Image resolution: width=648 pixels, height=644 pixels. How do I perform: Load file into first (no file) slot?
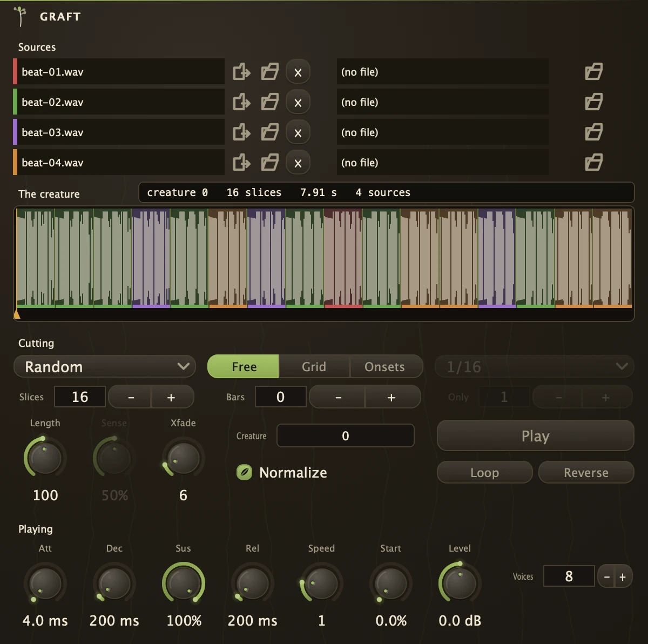pos(593,72)
